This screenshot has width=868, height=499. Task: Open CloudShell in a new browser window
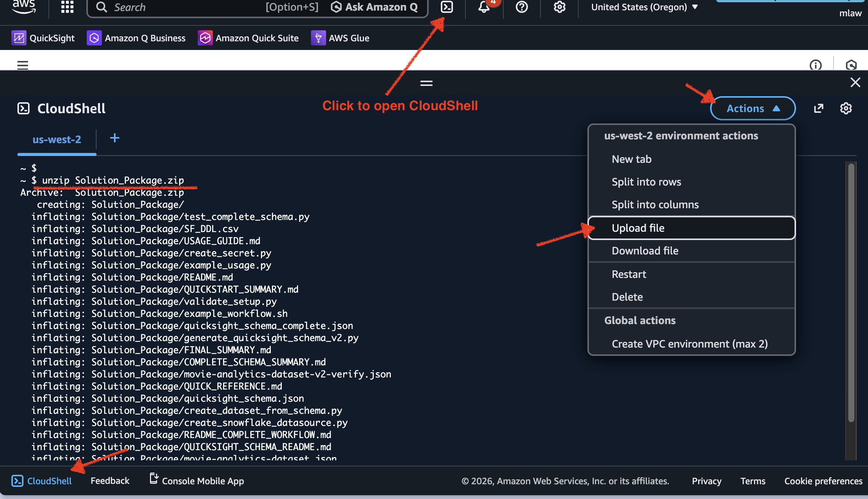pyautogui.click(x=818, y=109)
